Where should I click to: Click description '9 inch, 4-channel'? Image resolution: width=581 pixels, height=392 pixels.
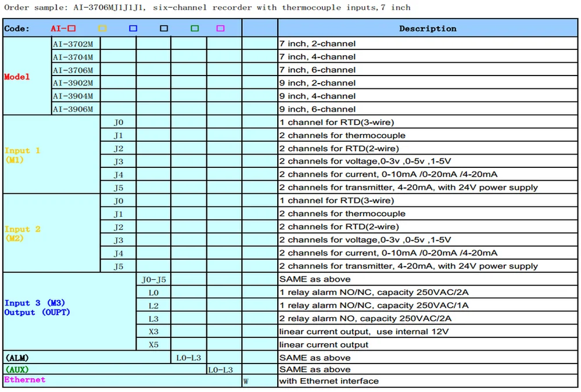click(318, 96)
